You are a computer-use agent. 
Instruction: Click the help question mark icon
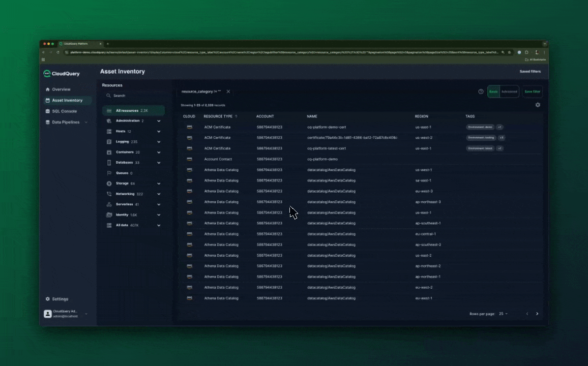click(x=481, y=91)
